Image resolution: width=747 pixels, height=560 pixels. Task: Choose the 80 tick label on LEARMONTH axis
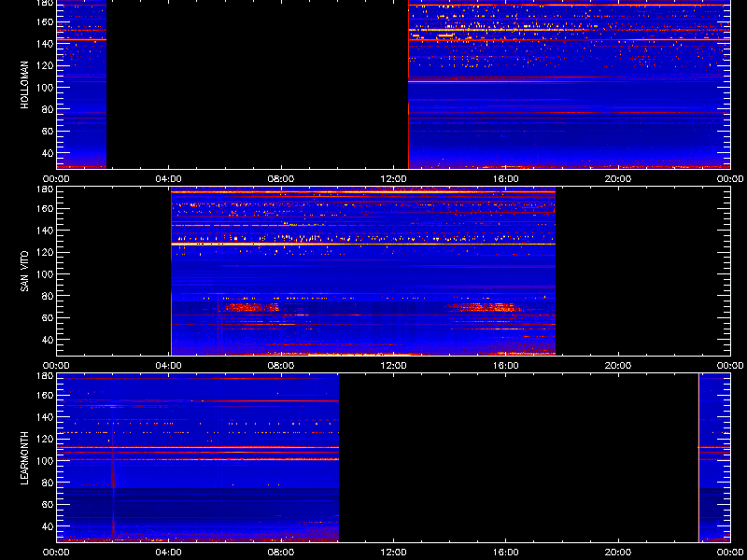(x=49, y=483)
